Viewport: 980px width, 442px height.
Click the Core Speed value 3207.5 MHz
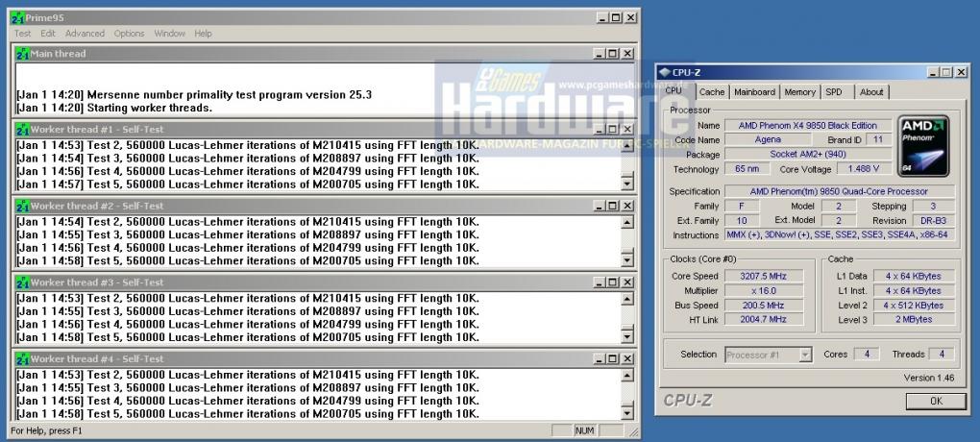point(763,276)
